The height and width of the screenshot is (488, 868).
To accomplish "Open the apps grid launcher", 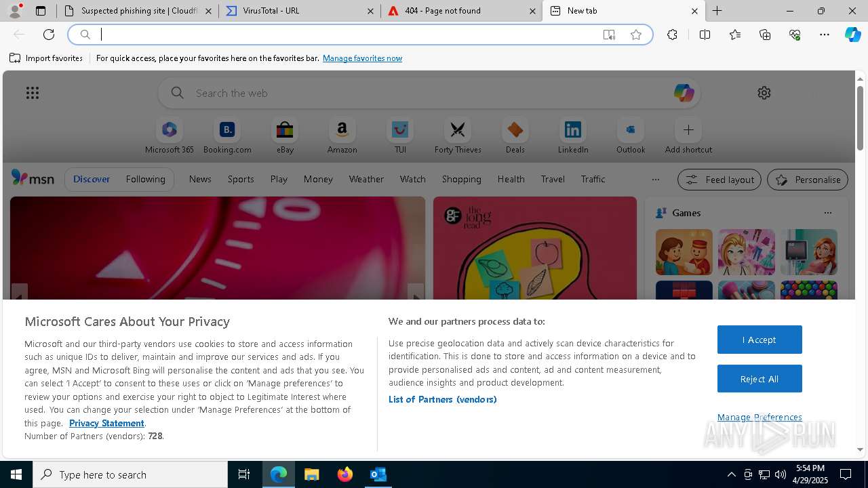I will tap(33, 93).
